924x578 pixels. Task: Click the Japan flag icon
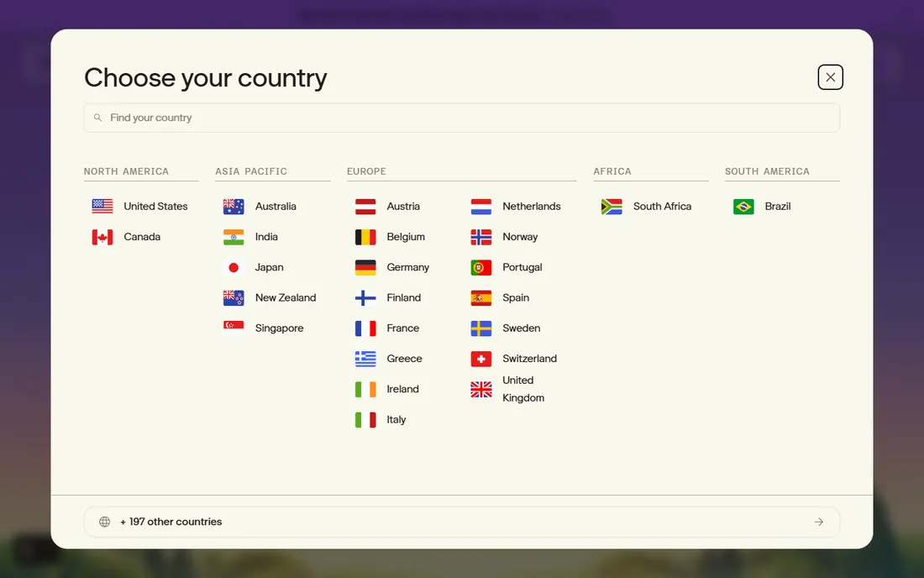(234, 267)
